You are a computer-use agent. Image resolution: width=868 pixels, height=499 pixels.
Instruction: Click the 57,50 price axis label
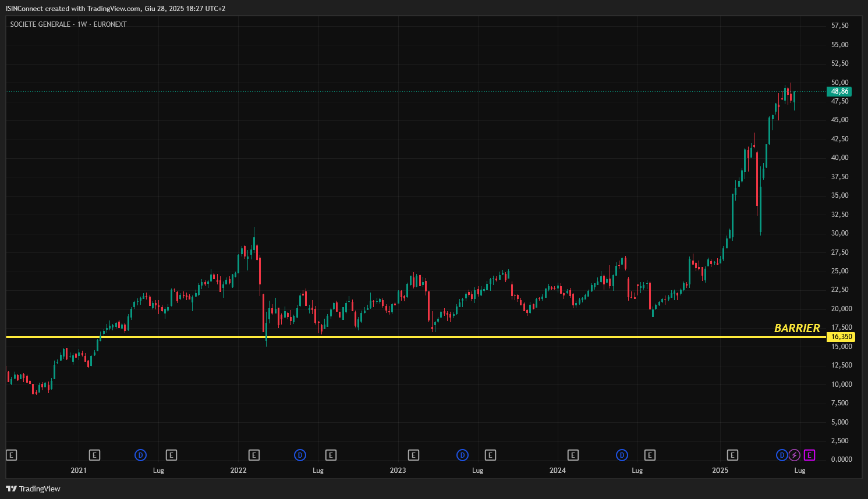click(x=839, y=26)
